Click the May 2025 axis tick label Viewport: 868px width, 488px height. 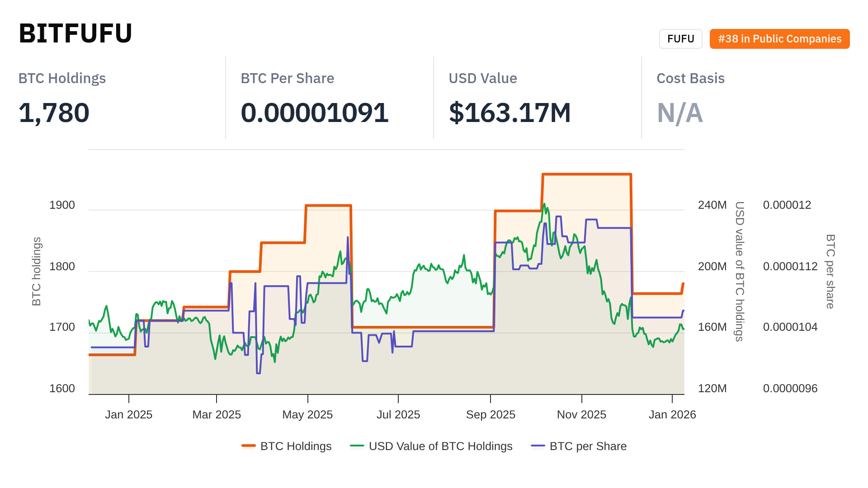pos(307,414)
